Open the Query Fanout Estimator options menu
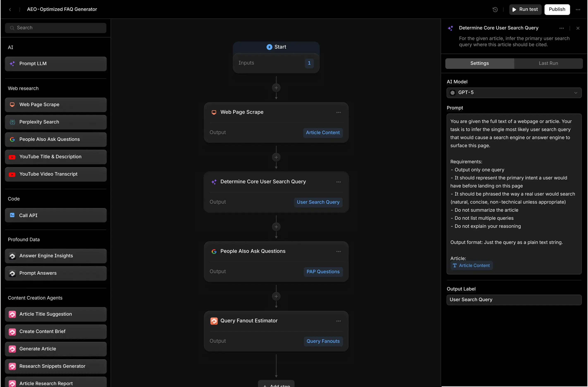 pyautogui.click(x=338, y=321)
